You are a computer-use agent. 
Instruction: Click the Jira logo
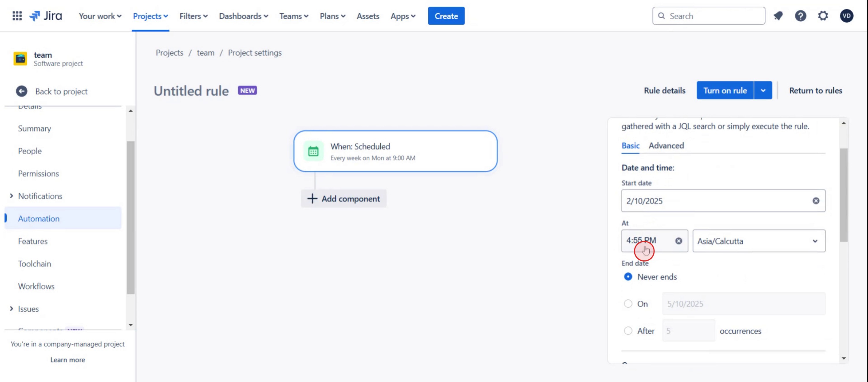[x=46, y=16]
